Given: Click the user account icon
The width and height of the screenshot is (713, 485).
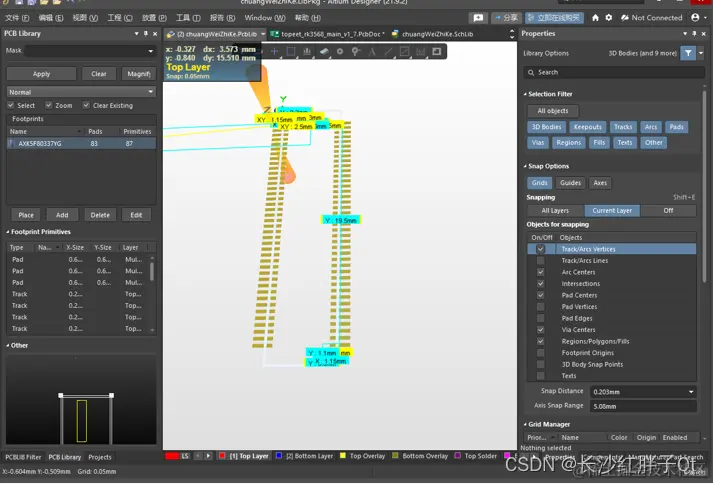Looking at the screenshot, I should (x=695, y=18).
